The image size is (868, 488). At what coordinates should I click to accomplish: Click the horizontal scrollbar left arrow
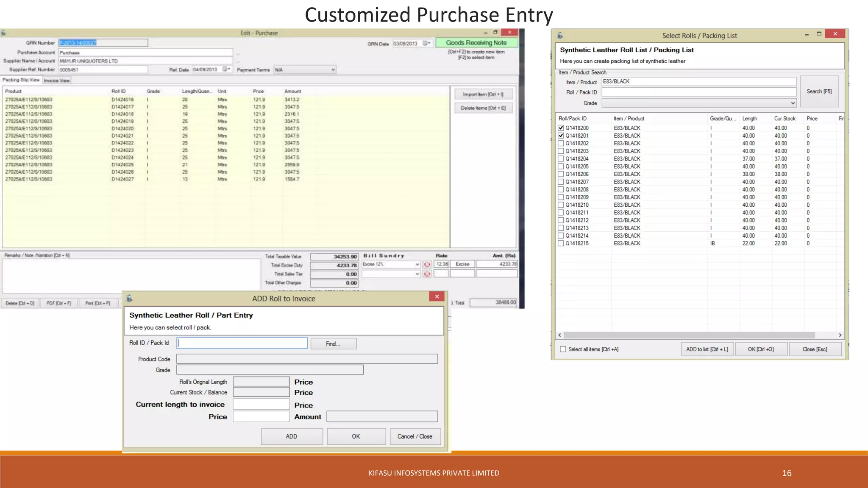click(x=560, y=335)
